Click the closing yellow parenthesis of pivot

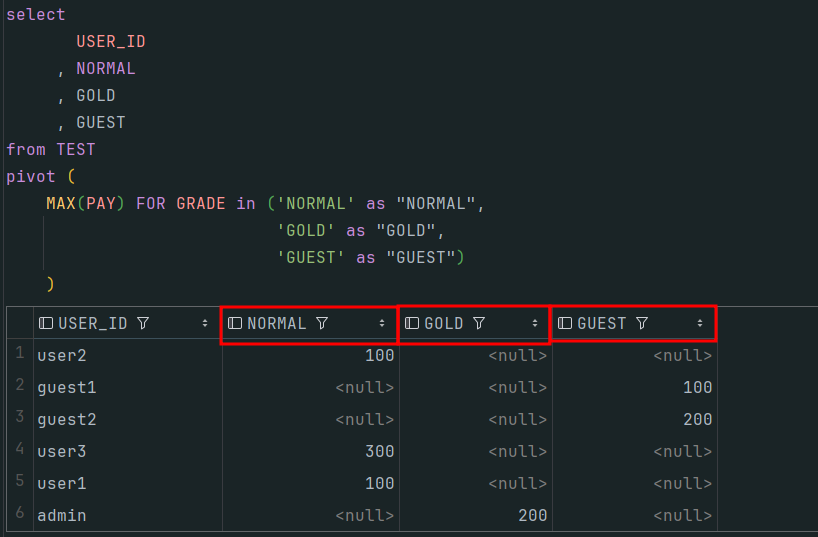click(50, 284)
